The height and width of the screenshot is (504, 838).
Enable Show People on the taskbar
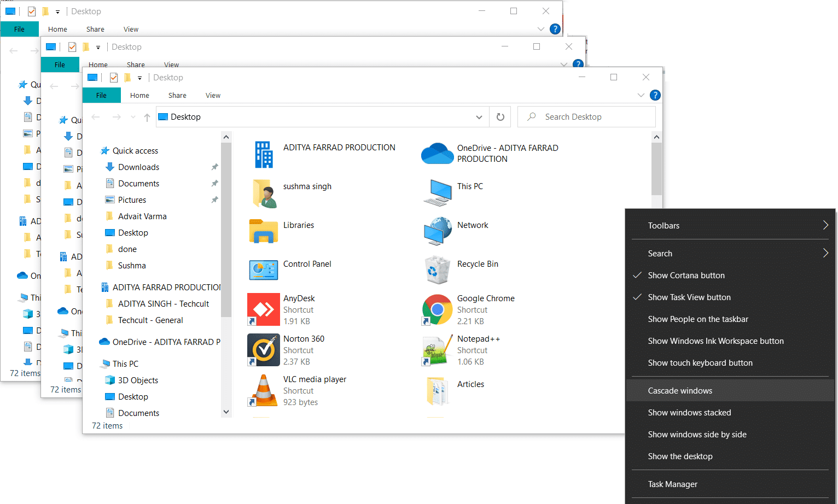(x=697, y=319)
